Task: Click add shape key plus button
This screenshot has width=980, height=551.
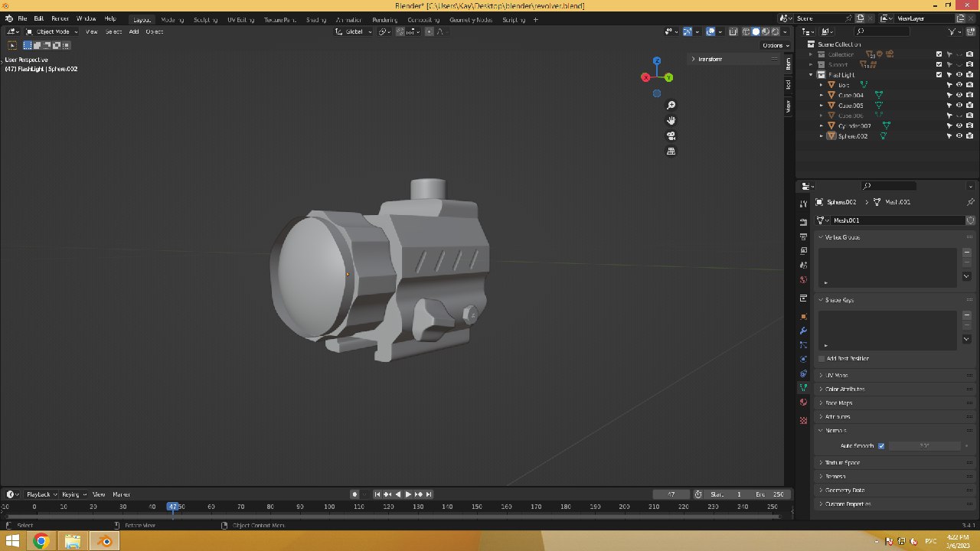Action: click(x=967, y=315)
